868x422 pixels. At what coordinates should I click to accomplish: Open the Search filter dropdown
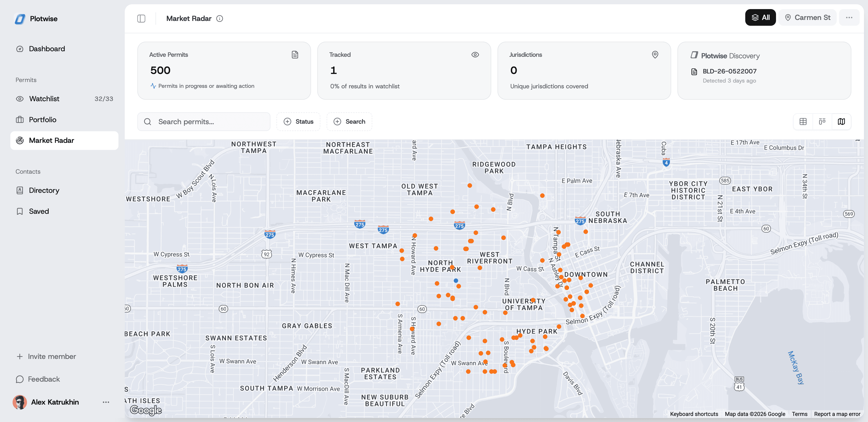click(x=349, y=121)
